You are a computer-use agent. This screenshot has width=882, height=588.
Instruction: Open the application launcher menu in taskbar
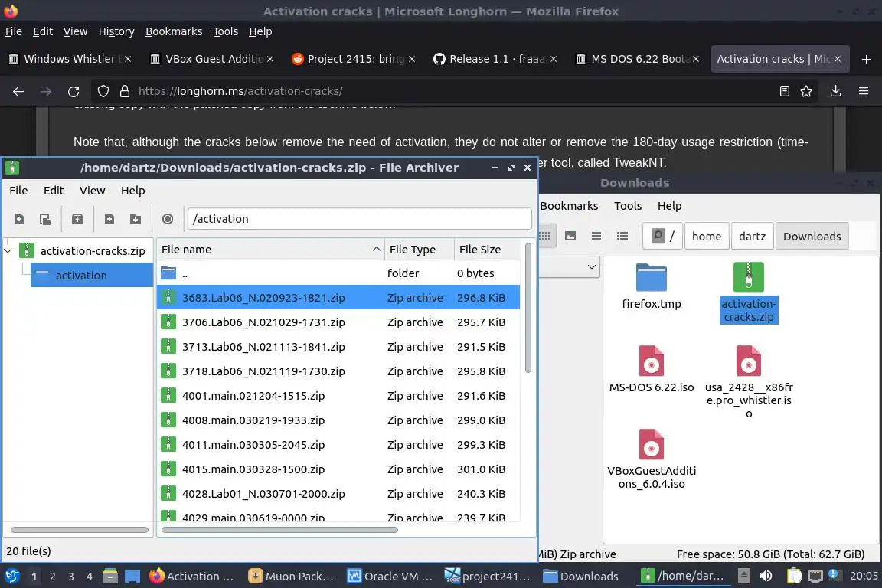point(11,577)
